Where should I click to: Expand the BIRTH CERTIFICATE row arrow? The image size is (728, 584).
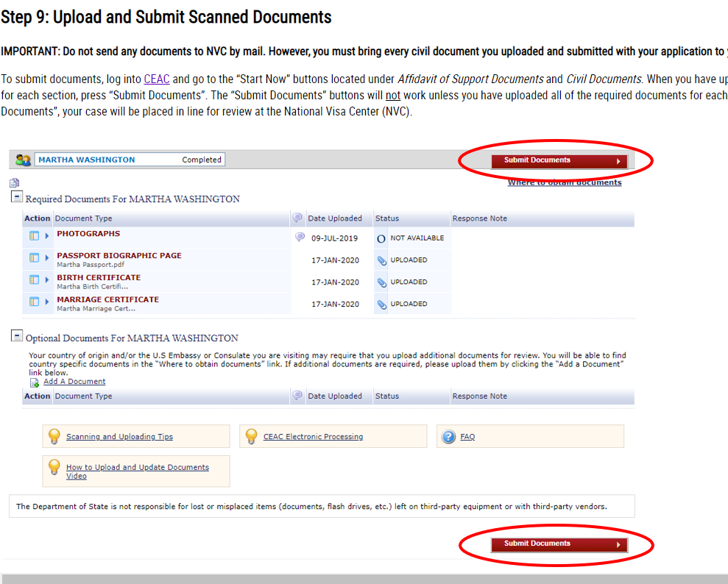coord(47,280)
